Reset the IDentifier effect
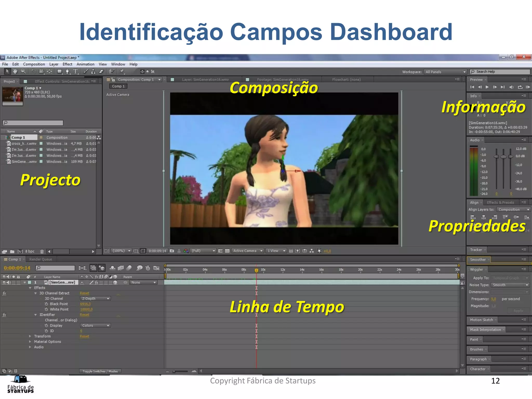Viewport: 532px width, 399px height. (84, 315)
